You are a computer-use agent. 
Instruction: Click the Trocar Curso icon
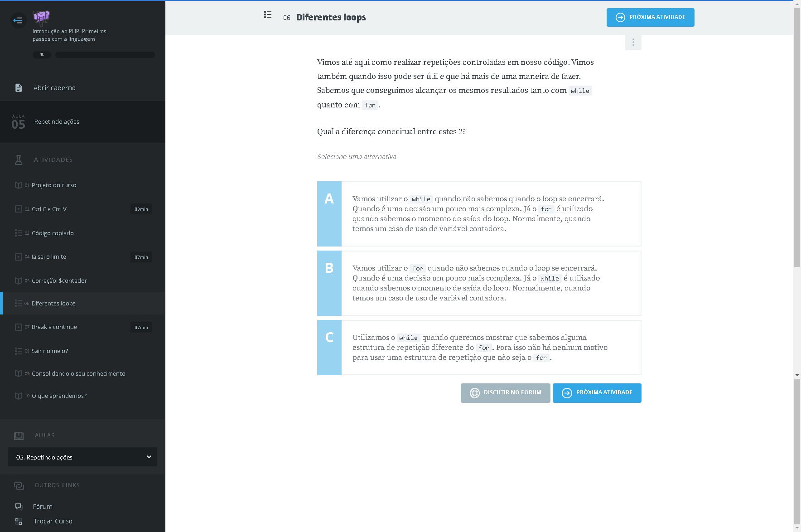[x=19, y=521]
